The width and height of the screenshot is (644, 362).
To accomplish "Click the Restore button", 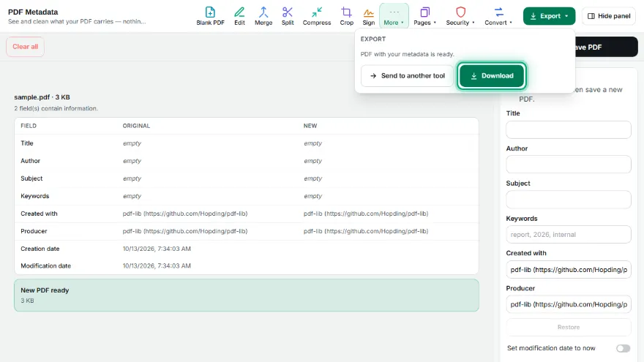I will [x=569, y=327].
